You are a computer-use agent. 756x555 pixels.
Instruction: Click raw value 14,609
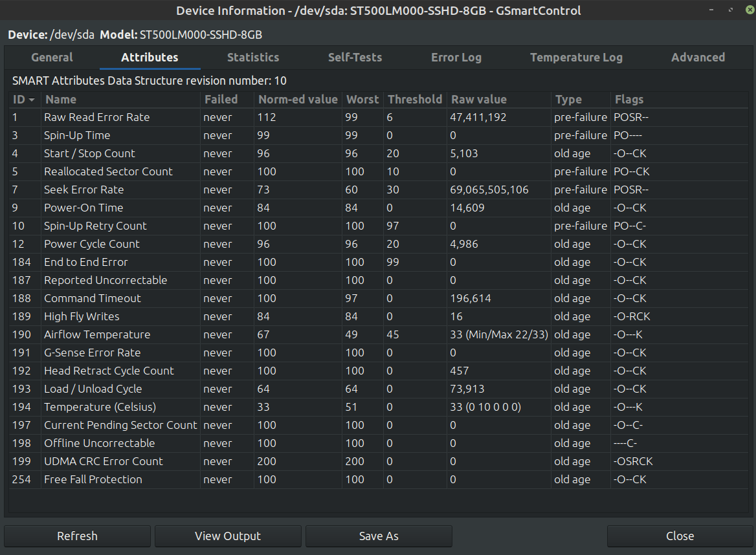[467, 208]
